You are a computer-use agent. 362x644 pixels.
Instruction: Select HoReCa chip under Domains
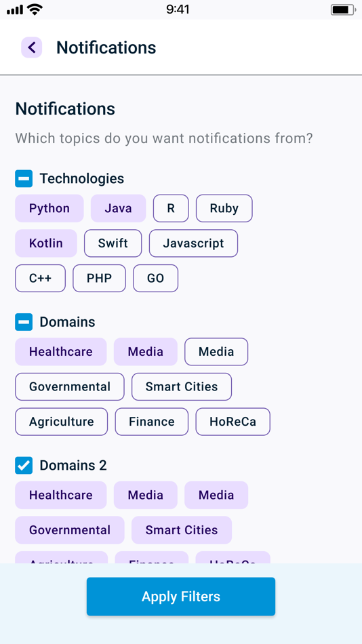(x=233, y=422)
